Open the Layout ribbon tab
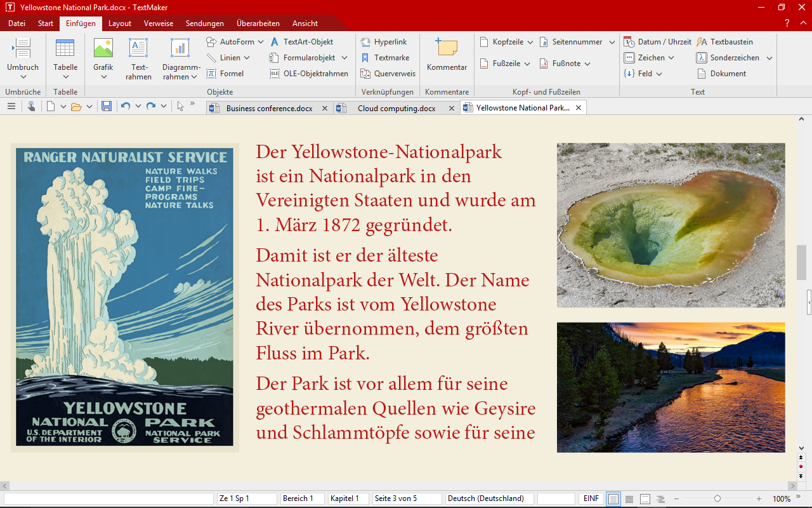The width and height of the screenshot is (812, 508). [x=119, y=23]
